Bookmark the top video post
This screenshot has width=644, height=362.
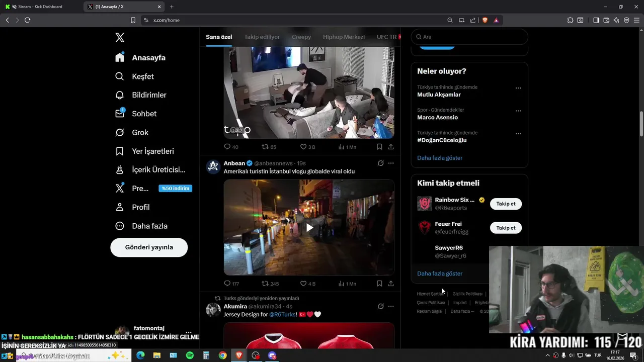[379, 147]
